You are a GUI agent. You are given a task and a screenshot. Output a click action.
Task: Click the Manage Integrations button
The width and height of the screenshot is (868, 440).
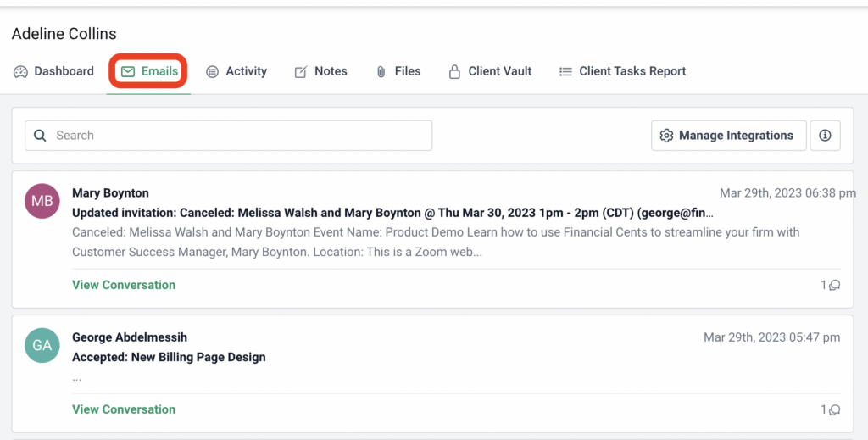[x=728, y=136]
